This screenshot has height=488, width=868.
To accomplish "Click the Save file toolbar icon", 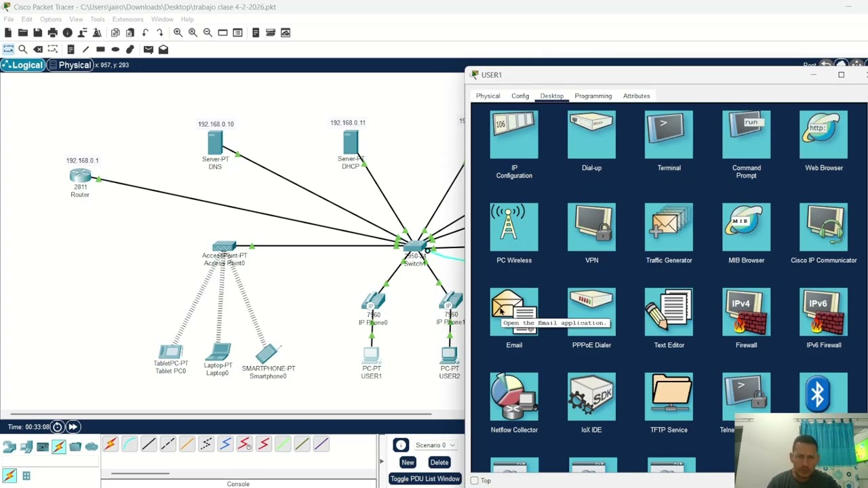I will click(37, 33).
